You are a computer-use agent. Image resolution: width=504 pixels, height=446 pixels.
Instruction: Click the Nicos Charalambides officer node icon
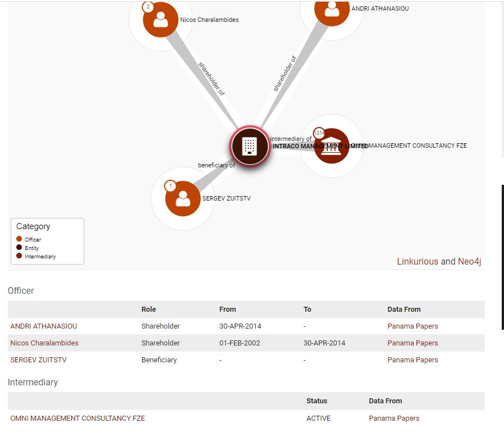161,19
